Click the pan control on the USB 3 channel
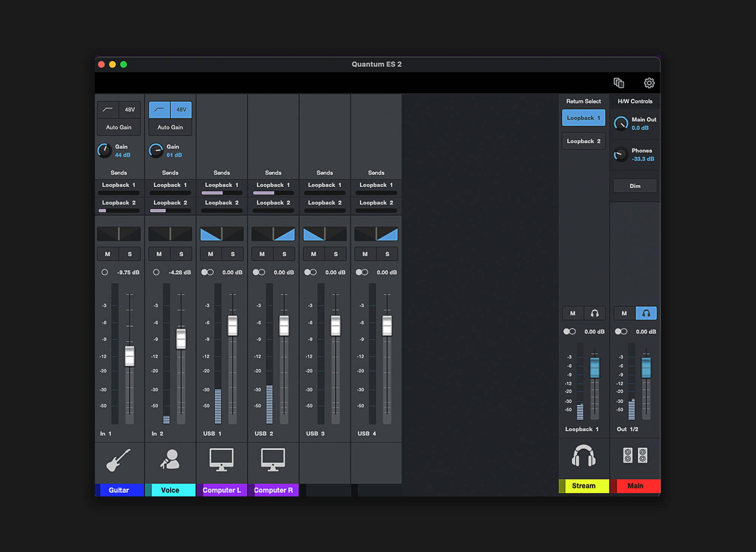The image size is (756, 552). pyautogui.click(x=324, y=234)
